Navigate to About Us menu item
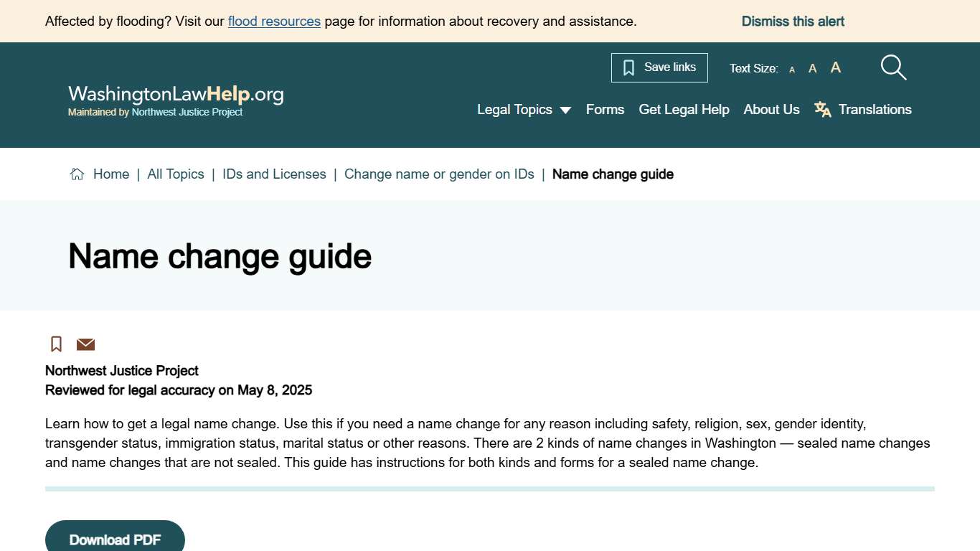This screenshot has height=551, width=980. pyautogui.click(x=771, y=109)
